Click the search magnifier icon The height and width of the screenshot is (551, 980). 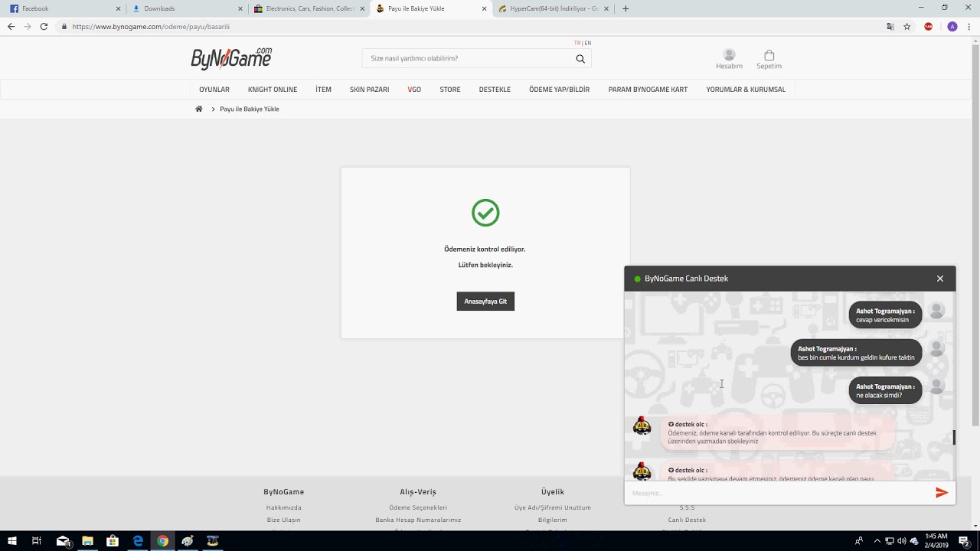click(x=580, y=58)
